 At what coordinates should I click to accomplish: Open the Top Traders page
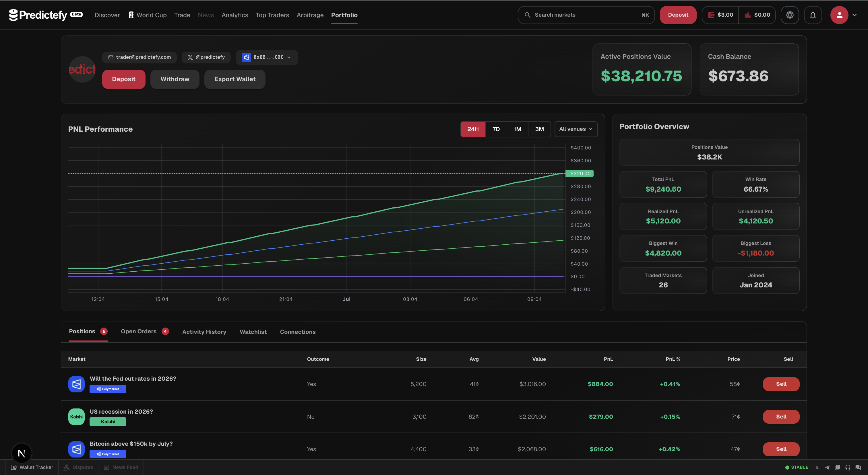click(272, 15)
